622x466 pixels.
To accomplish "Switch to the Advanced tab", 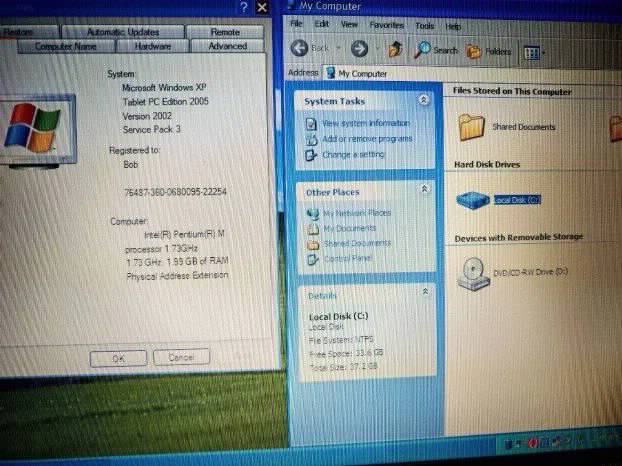I will point(228,46).
